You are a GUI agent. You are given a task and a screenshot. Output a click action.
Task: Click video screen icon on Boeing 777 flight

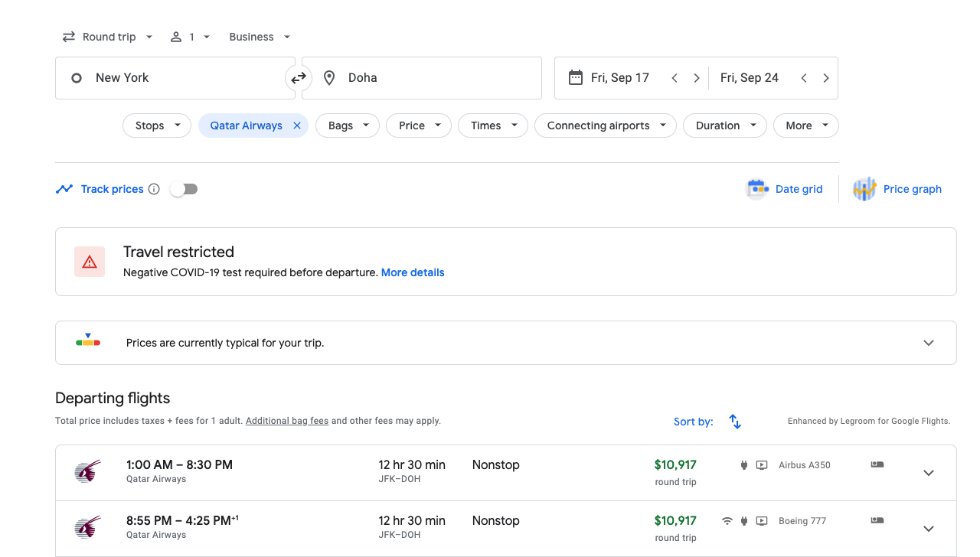(x=762, y=521)
